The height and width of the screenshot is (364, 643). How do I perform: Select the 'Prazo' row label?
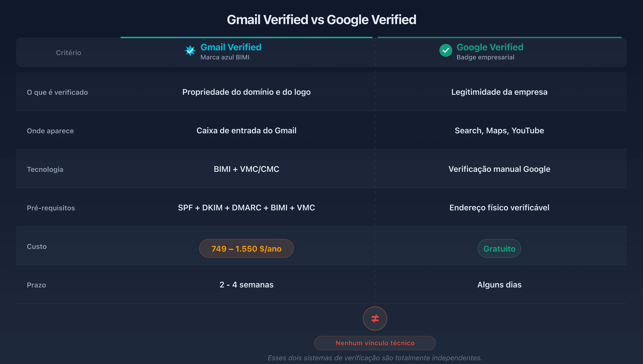(36, 285)
